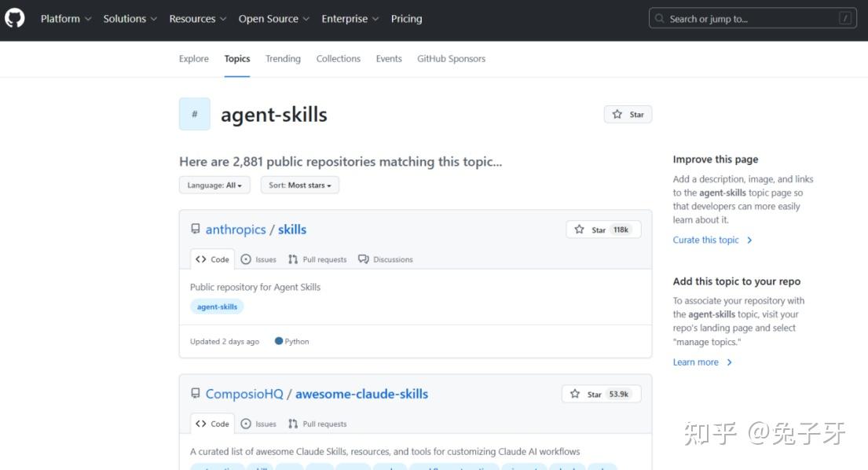Expand the Enterprise menu
Screen dimensions: 868x470
(350, 19)
